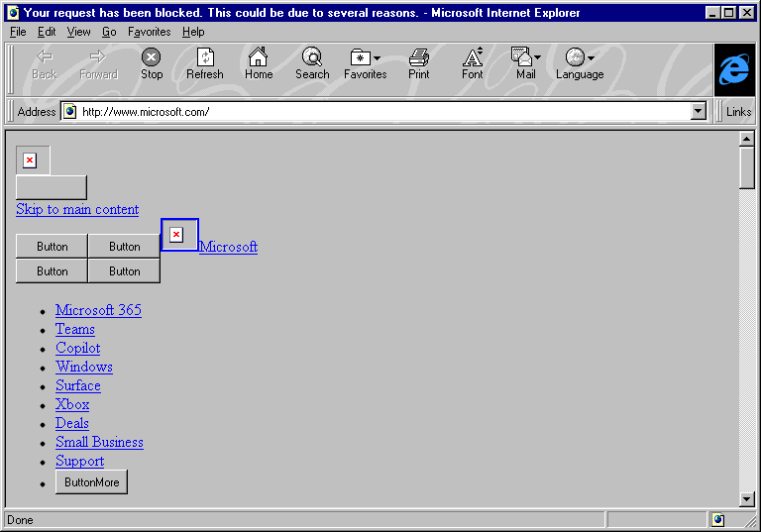Screen dimensions: 761x532
Task: Print the current page
Action: tap(418, 63)
